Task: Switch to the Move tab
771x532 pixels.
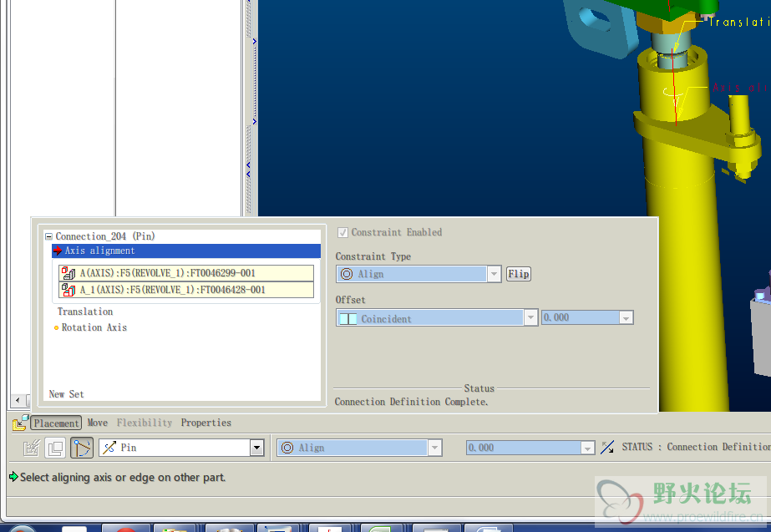Action: tap(98, 423)
